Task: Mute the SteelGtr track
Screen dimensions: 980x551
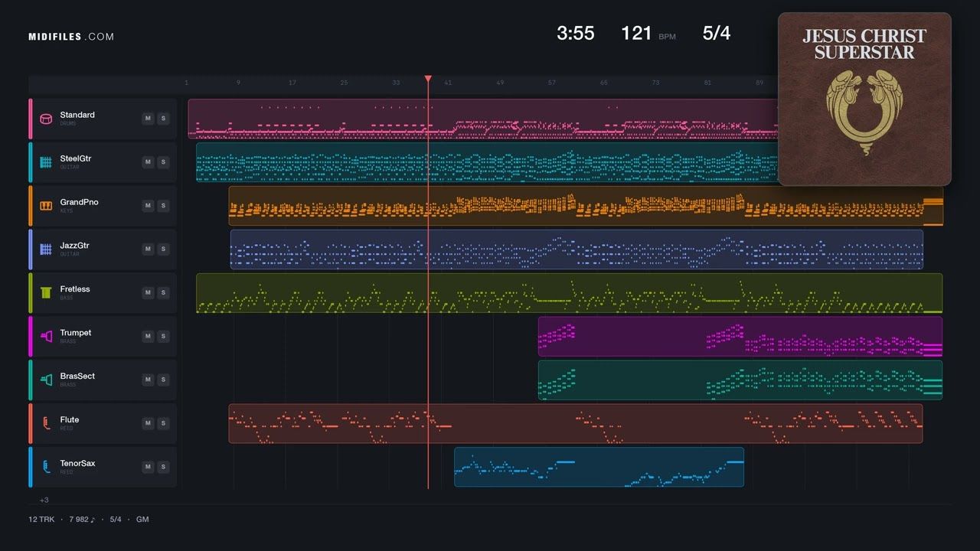Action: click(x=148, y=162)
